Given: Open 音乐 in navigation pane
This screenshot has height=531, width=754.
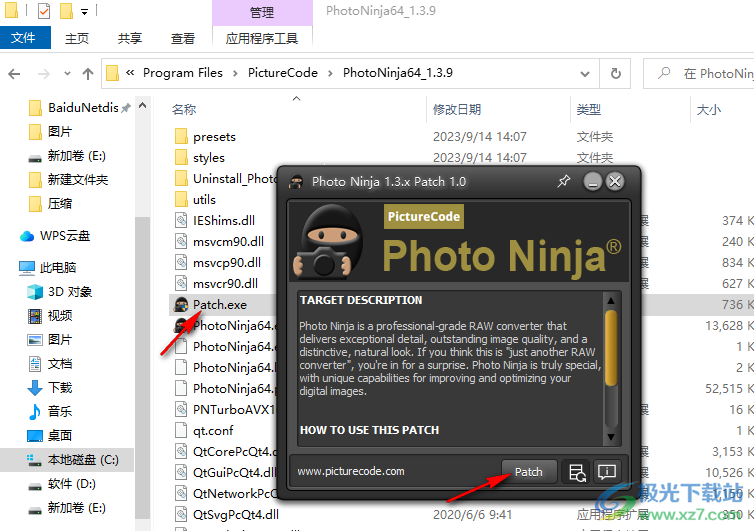Looking at the screenshot, I should click(60, 412).
